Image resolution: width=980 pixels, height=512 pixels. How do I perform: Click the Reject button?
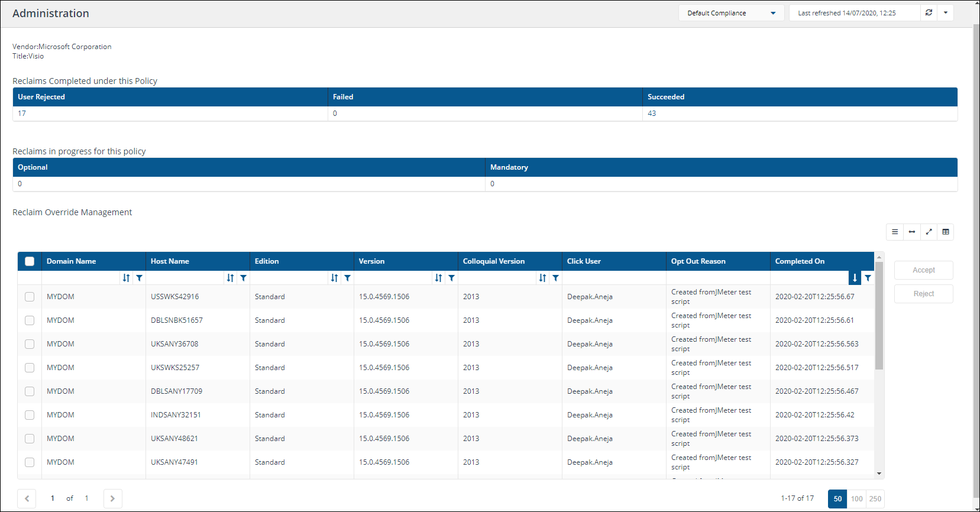pos(923,294)
